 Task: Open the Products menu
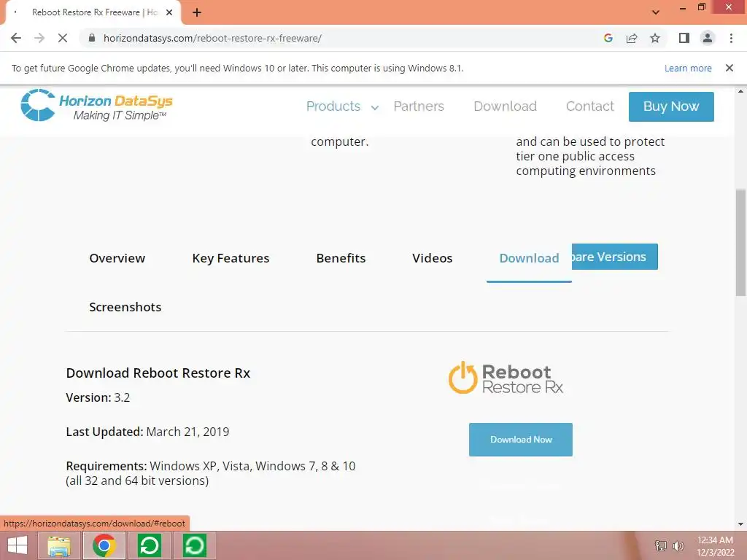[x=333, y=106]
